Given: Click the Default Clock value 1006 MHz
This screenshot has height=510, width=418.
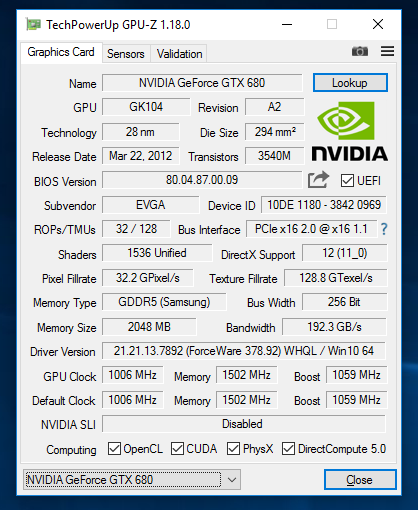Looking at the screenshot, I should click(133, 400).
